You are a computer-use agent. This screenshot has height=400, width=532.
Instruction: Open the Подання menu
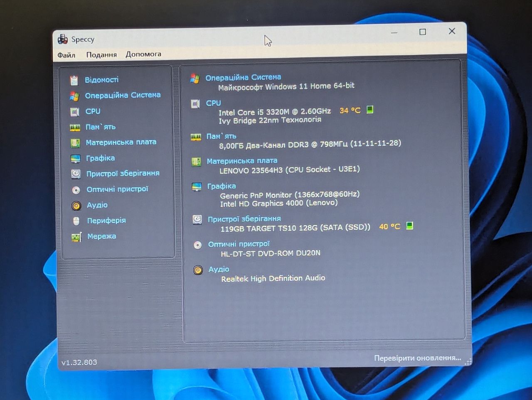click(x=101, y=54)
